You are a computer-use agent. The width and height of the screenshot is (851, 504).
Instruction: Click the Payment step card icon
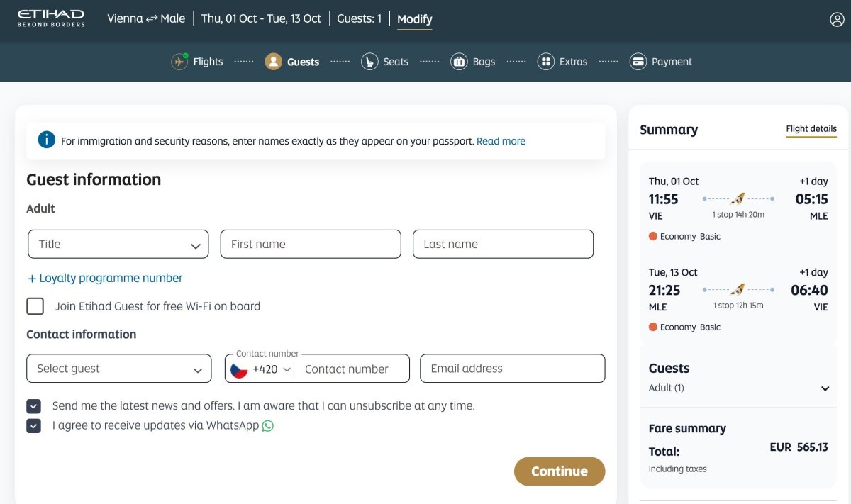pos(638,62)
